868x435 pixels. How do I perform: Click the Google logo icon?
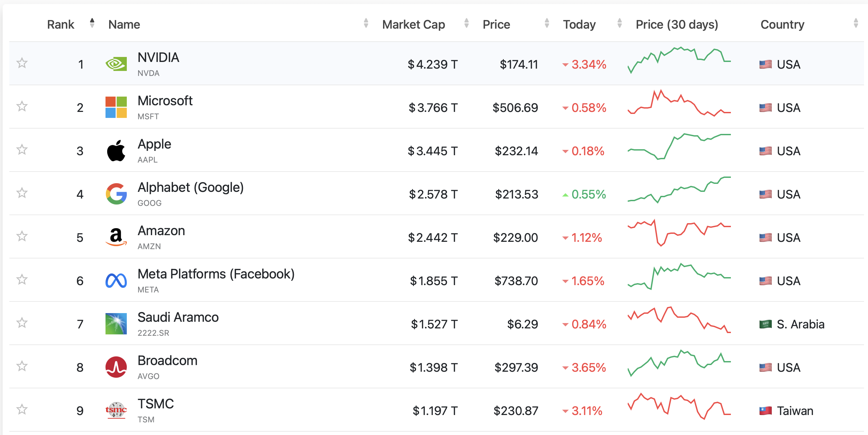(x=116, y=194)
